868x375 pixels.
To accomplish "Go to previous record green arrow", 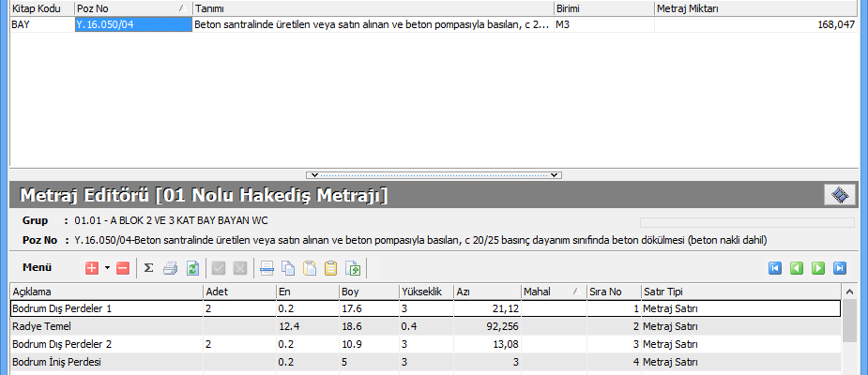I will coord(797,268).
